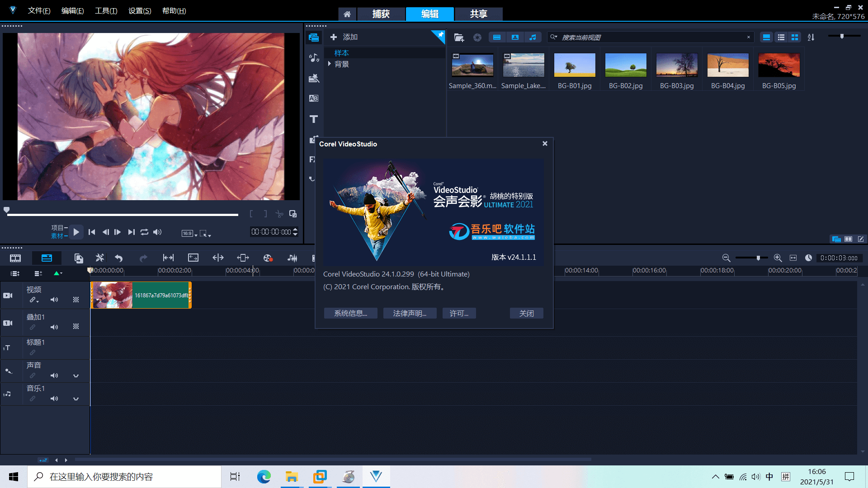868x488 pixels.
Task: Open the ripple editing dropdown on 视频 track
Action: [x=34, y=300]
